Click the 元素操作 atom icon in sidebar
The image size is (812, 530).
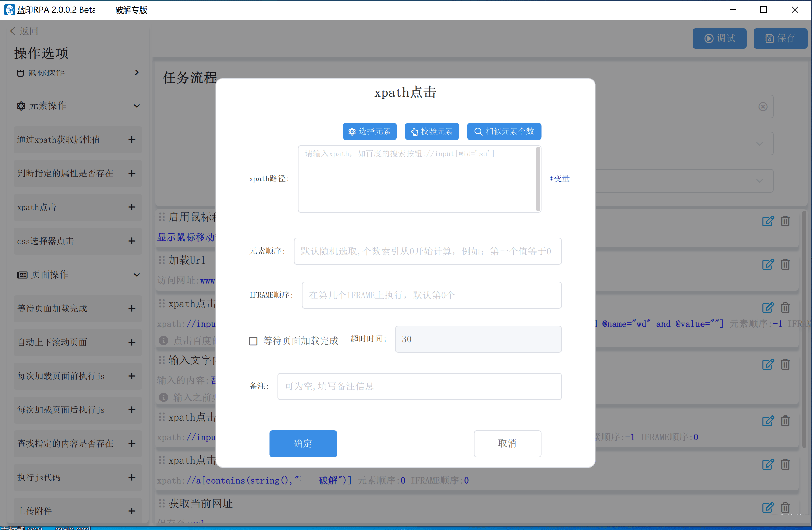[x=21, y=106]
